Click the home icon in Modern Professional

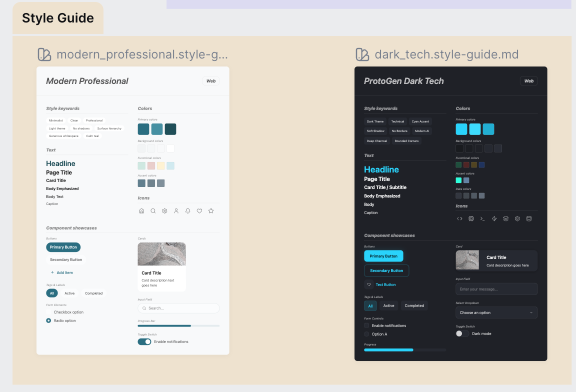(x=141, y=211)
